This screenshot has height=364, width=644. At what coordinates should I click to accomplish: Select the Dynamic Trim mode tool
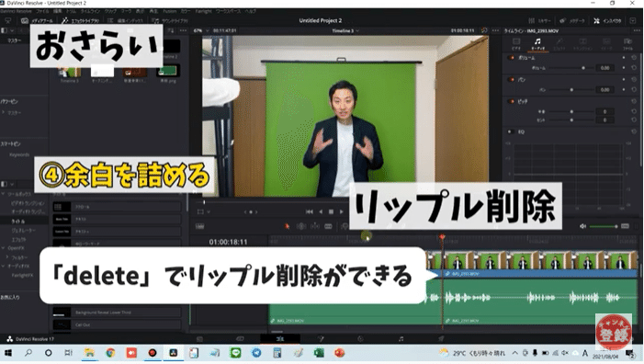tap(315, 226)
